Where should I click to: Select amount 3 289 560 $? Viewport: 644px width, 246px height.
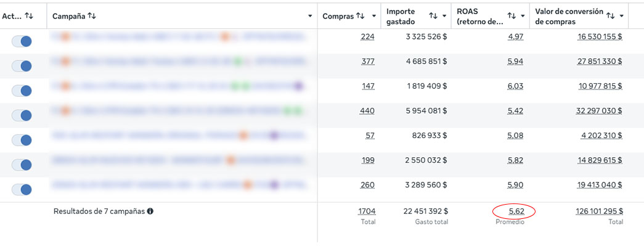(x=426, y=185)
